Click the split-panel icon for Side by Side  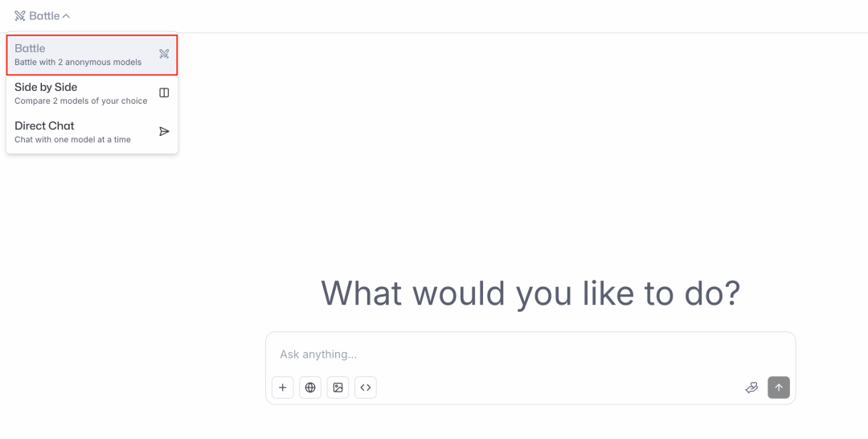coord(164,92)
